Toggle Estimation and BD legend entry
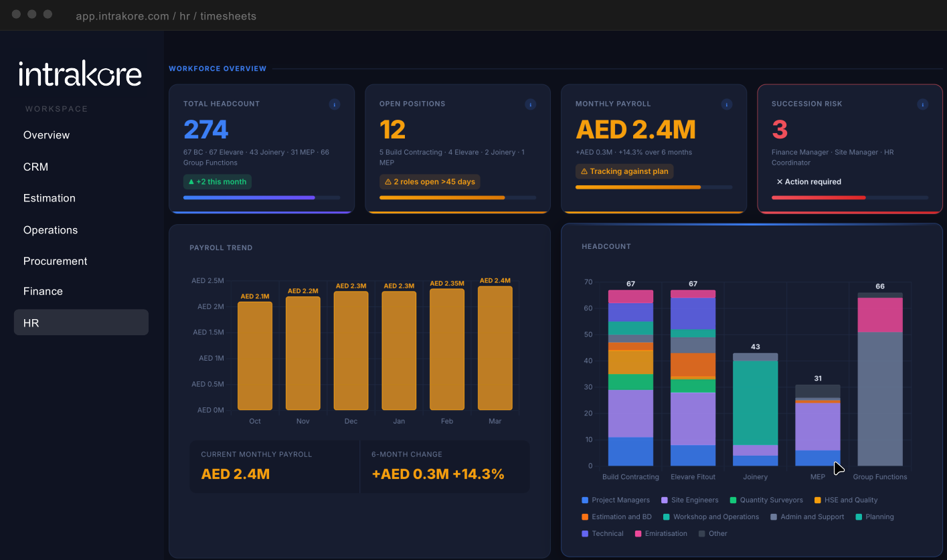 [x=616, y=517]
